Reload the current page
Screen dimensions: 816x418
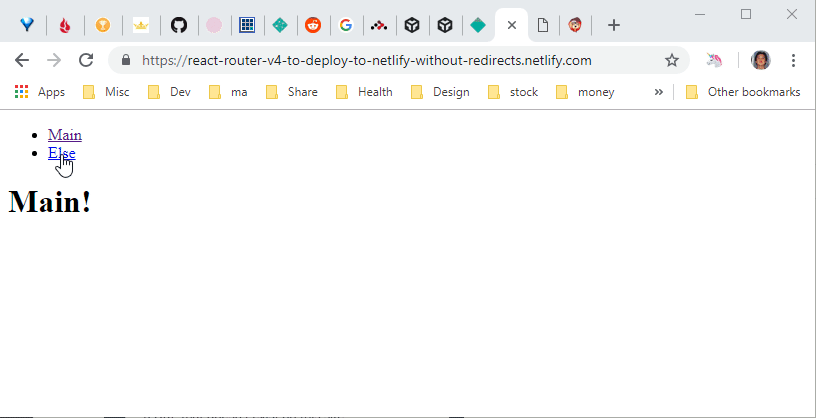[x=86, y=60]
